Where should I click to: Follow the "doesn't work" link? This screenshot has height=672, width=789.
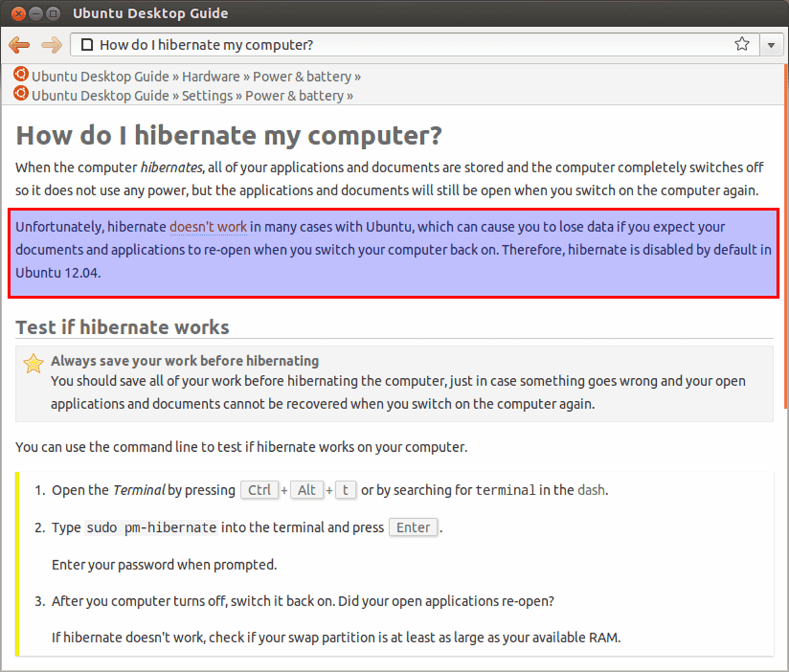click(x=208, y=227)
